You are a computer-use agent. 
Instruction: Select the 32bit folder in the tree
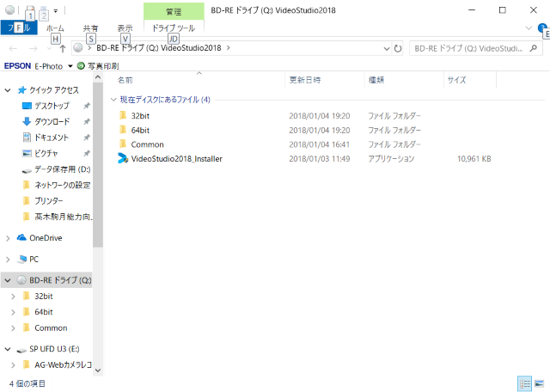[44, 297]
